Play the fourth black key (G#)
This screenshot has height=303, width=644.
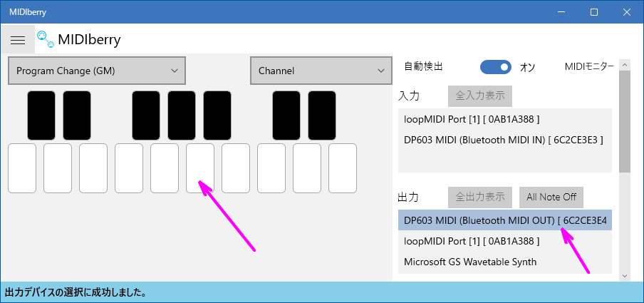tap(182, 115)
